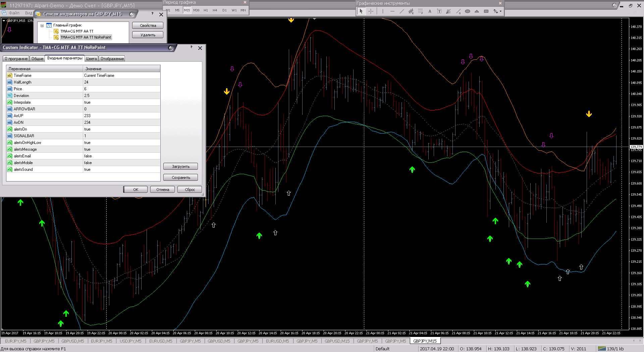Viewport: 644px width, 352px height.
Task: Choose the Ellipse shape tool
Action: click(x=467, y=11)
